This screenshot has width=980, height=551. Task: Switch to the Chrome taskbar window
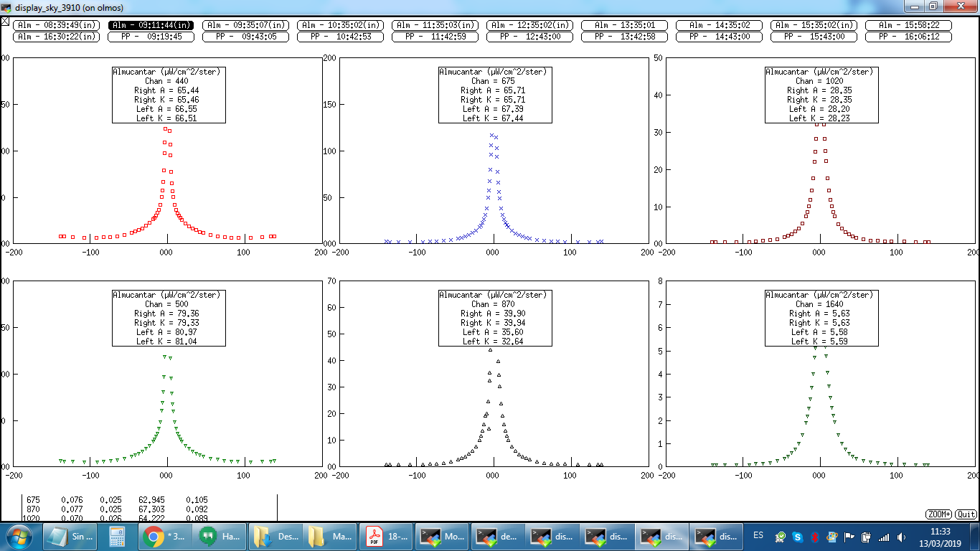(x=165, y=536)
